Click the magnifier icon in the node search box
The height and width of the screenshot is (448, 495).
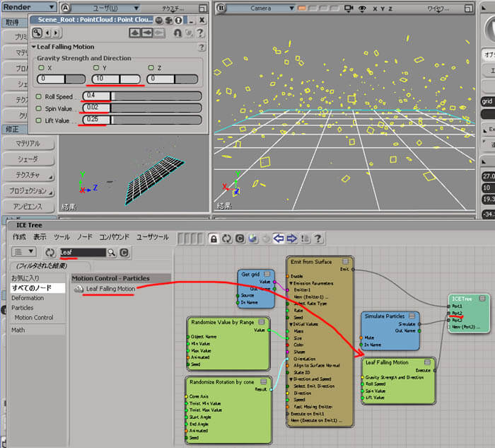[112, 252]
